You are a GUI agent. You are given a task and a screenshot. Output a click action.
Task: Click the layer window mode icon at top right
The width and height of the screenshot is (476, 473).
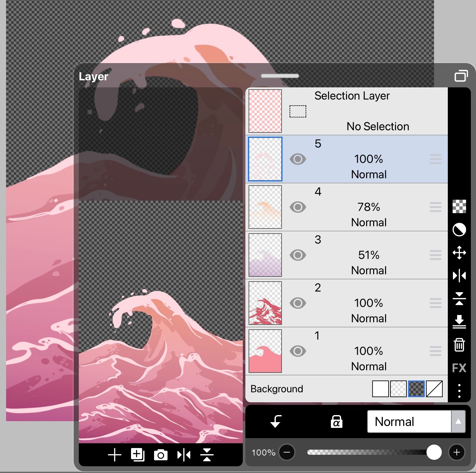461,76
